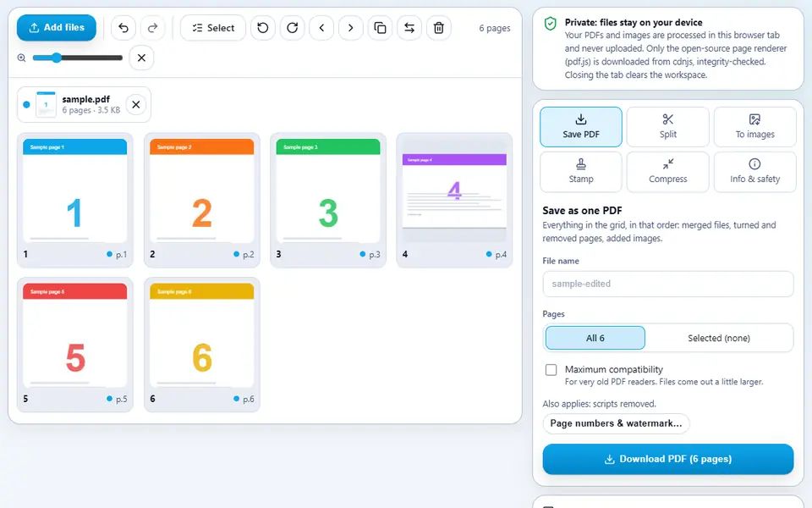Screen dimensions: 812x508
Task: Open the To images tab
Action: [755, 127]
